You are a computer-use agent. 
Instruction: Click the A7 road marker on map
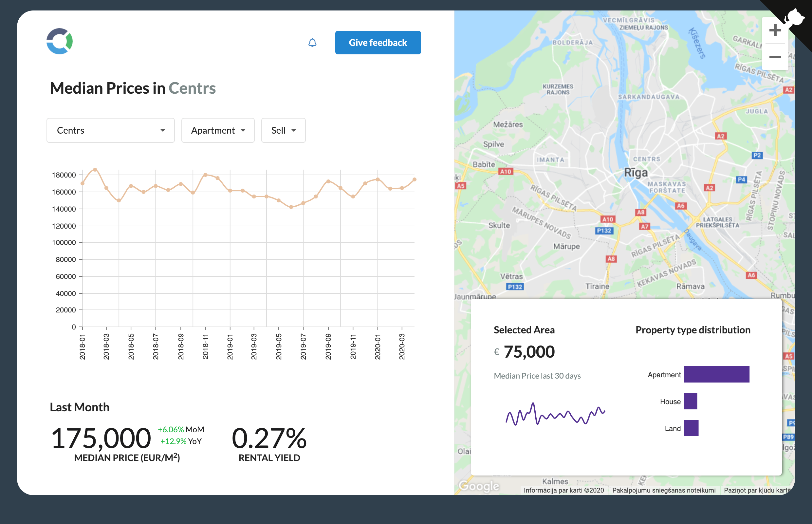pos(644,226)
